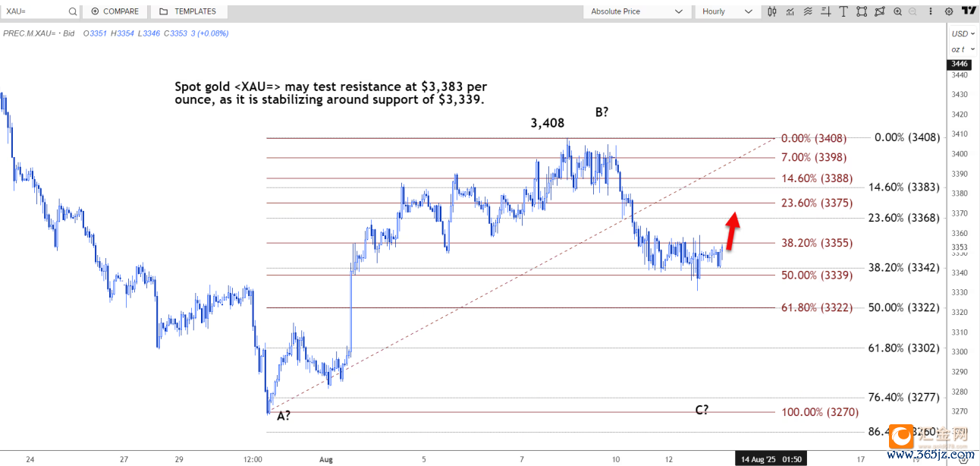Click the oz t unit label
The image size is (980, 466).
pyautogui.click(x=959, y=49)
